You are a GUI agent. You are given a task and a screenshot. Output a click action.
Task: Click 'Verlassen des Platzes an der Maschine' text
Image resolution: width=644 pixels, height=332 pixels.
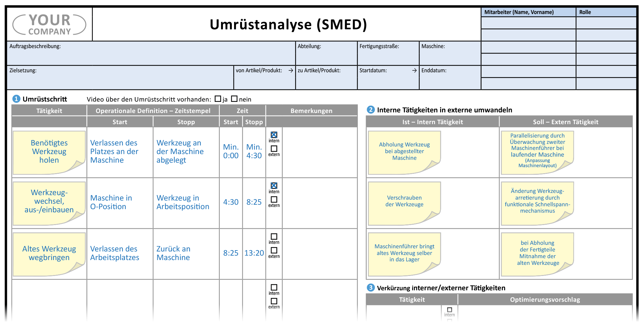coord(114,152)
